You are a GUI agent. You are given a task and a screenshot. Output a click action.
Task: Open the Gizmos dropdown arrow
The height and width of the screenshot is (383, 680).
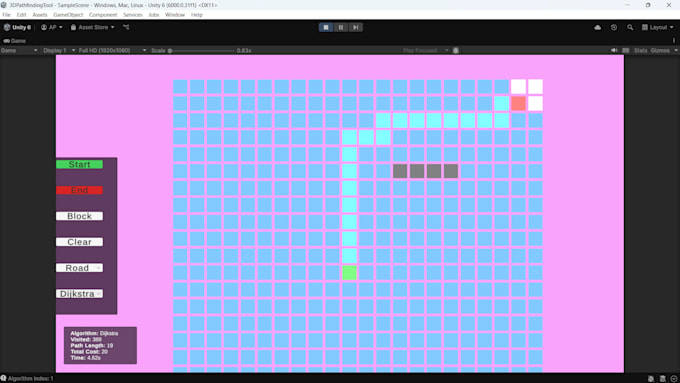[x=676, y=51]
